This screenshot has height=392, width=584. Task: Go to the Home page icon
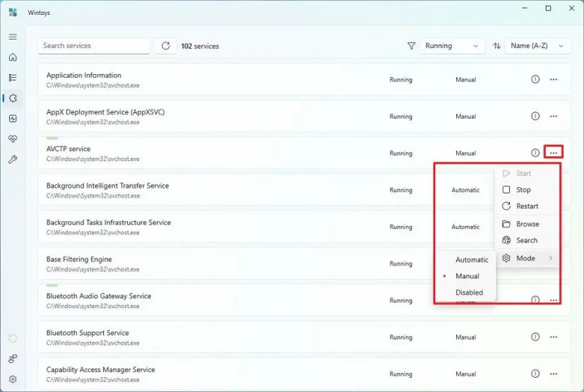coord(13,57)
